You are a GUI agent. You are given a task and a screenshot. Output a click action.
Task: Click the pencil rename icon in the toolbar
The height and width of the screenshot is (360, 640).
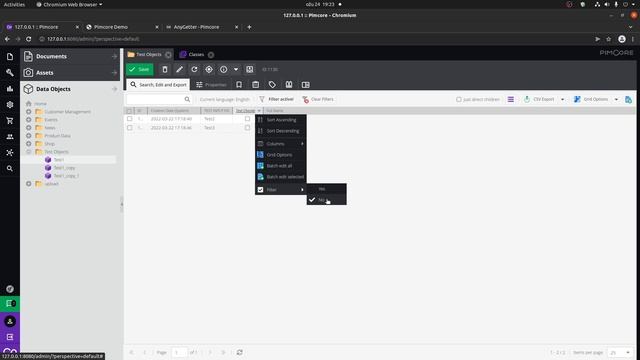(x=179, y=69)
